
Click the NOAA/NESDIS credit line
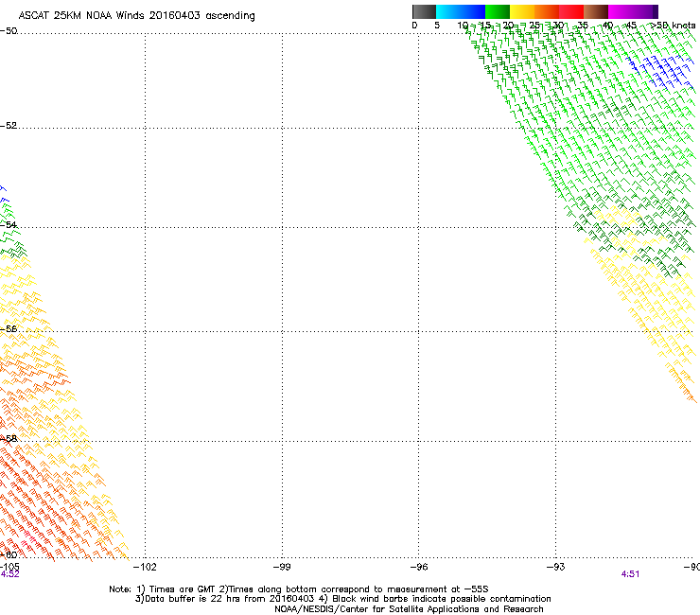(409, 609)
